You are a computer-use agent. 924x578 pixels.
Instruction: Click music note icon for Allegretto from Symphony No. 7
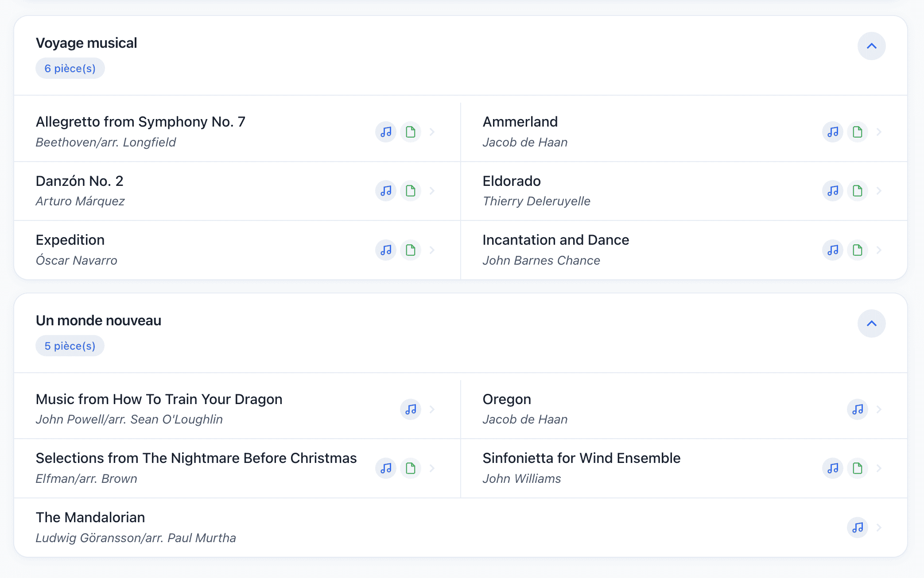pos(386,132)
